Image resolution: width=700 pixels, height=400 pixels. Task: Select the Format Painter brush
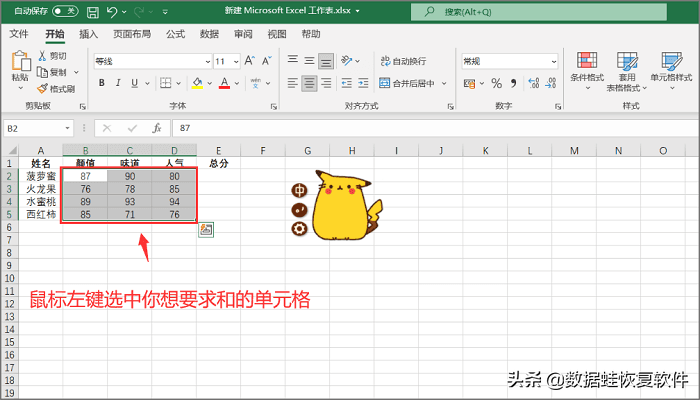42,88
